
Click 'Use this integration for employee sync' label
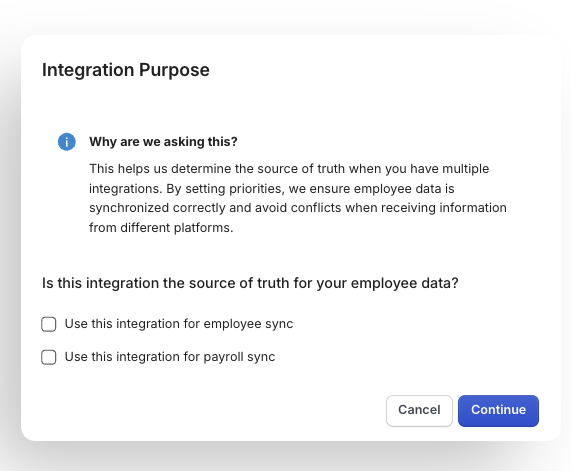pos(179,324)
